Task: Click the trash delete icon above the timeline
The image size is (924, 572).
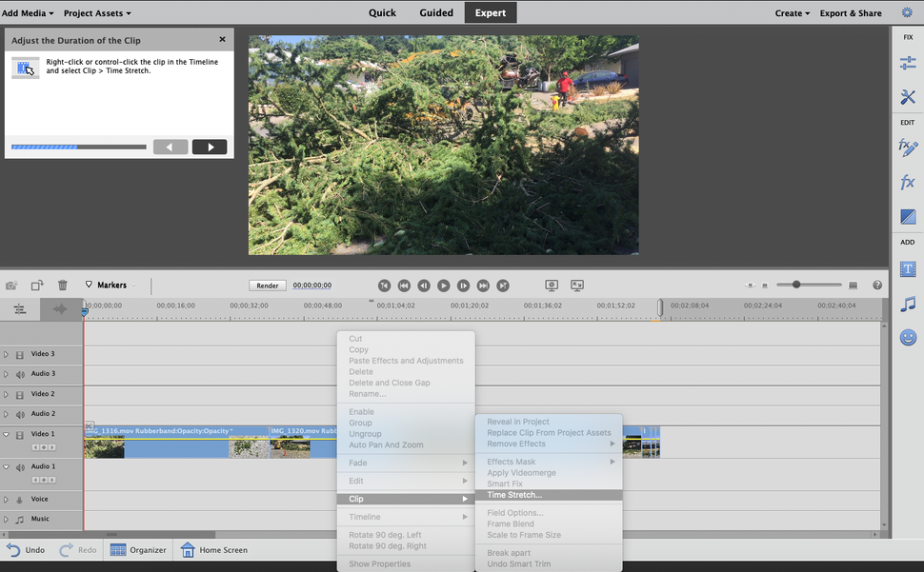Action: [62, 285]
